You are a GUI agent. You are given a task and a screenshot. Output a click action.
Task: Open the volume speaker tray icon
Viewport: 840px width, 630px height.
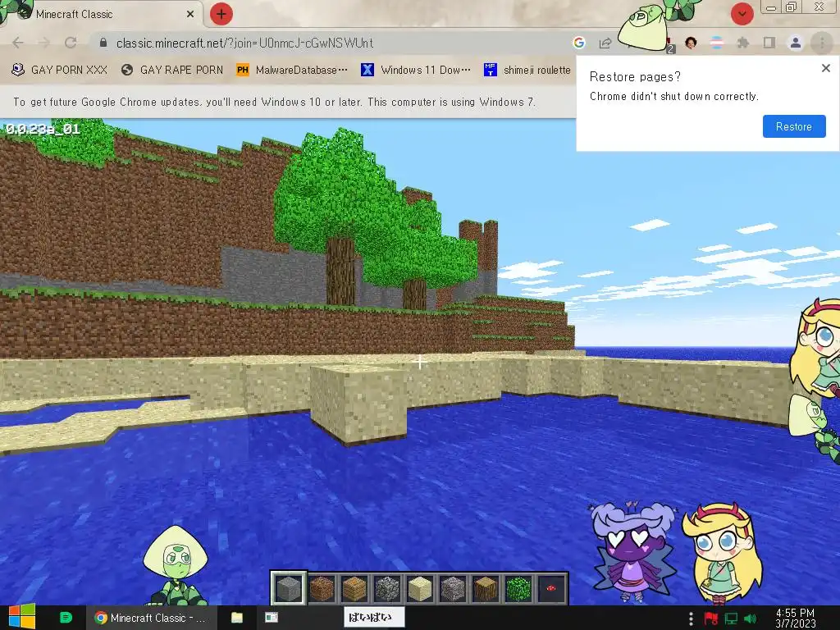[x=751, y=619]
